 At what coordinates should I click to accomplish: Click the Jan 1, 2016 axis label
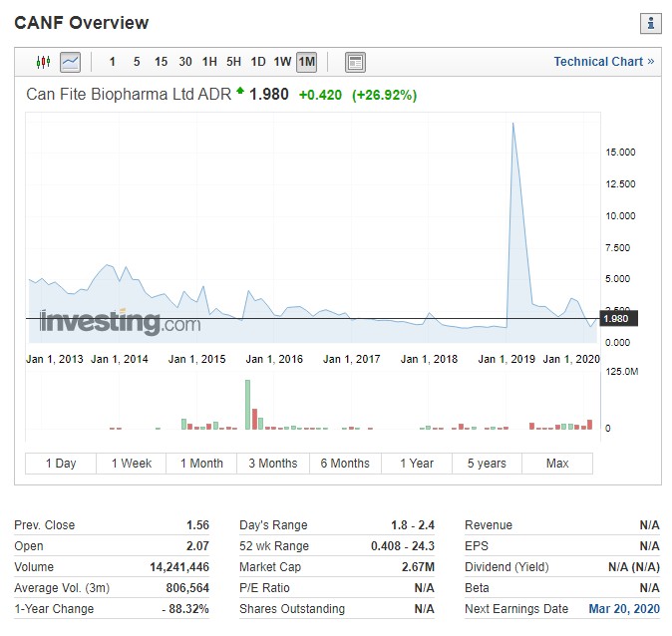274,359
